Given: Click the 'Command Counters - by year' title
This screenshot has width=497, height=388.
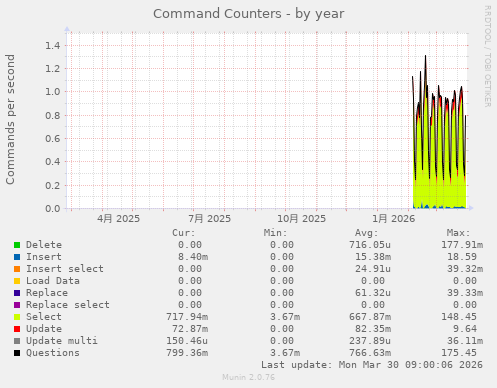Looking at the screenshot, I should (x=249, y=14).
